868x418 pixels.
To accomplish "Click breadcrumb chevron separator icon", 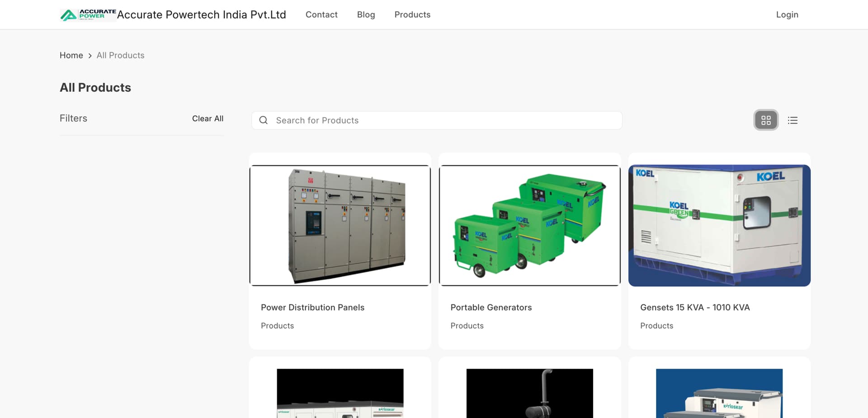I will pyautogui.click(x=90, y=56).
